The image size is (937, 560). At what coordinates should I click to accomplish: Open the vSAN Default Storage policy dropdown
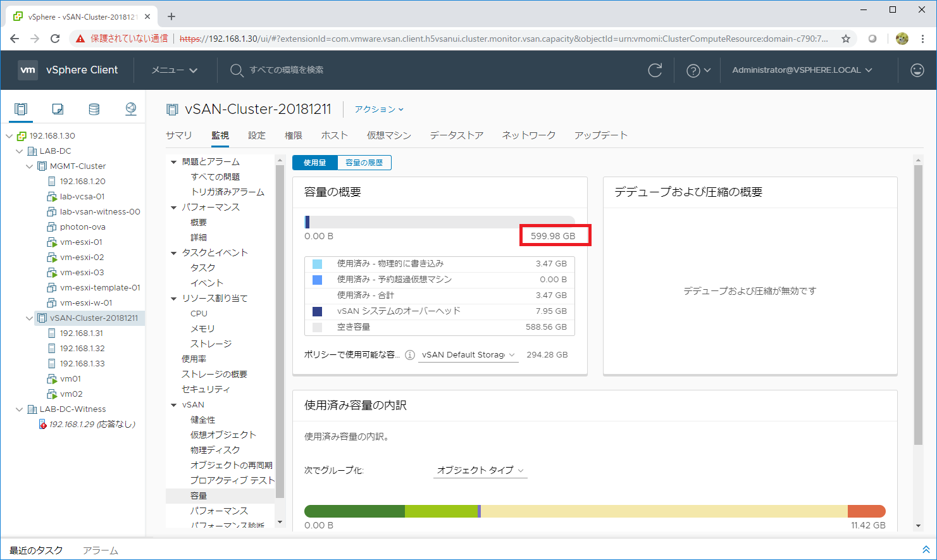pos(468,355)
